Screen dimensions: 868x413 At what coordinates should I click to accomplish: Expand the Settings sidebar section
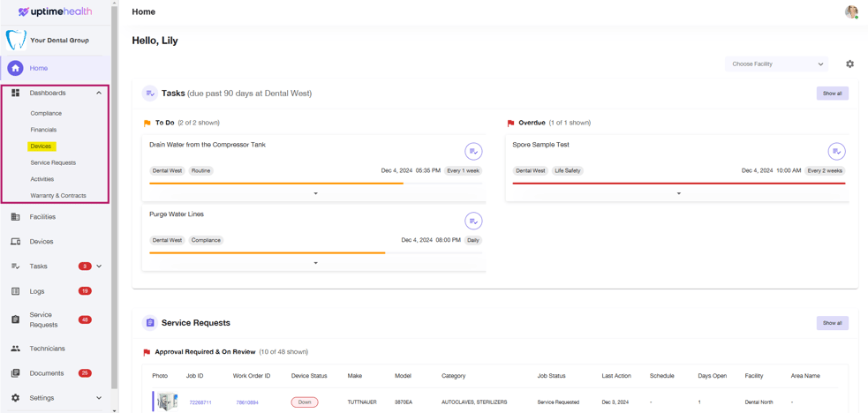click(x=99, y=398)
